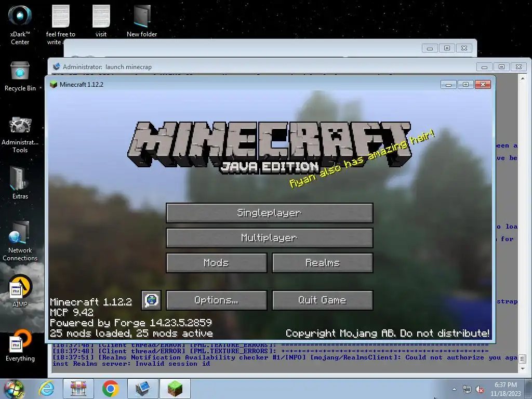This screenshot has height=399, width=532.
Task: Open the network status tray icon
Action: tap(467, 389)
